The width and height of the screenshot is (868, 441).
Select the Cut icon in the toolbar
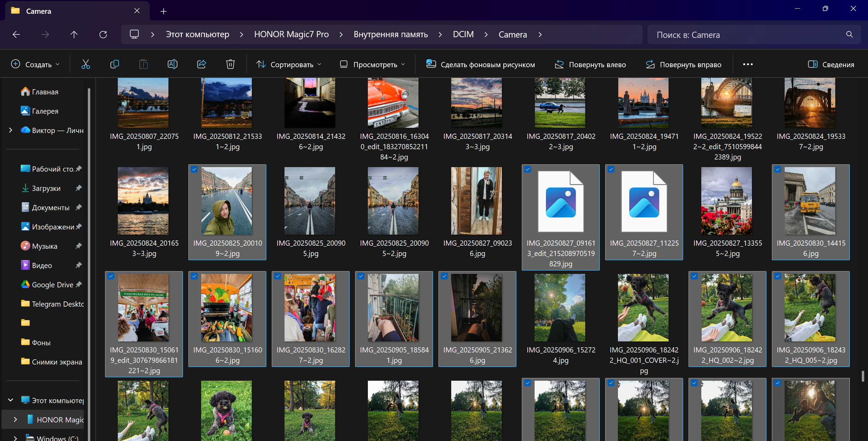pyautogui.click(x=85, y=64)
